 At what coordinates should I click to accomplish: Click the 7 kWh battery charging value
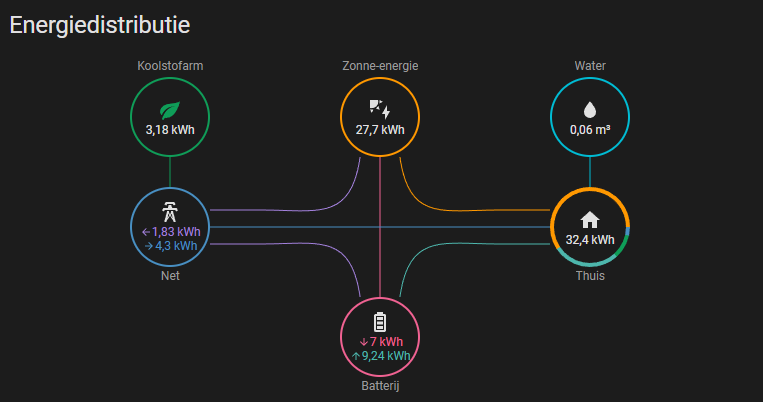pyautogui.click(x=381, y=342)
